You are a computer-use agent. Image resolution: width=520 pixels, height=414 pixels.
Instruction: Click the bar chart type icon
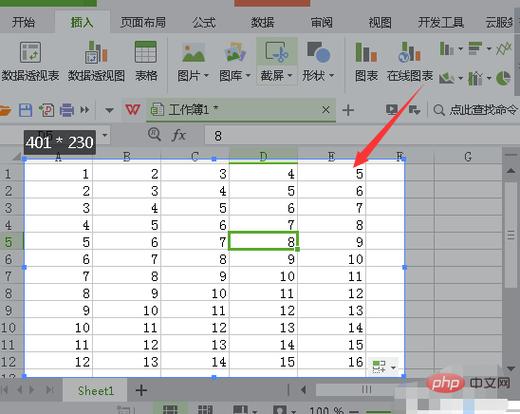pos(475,48)
